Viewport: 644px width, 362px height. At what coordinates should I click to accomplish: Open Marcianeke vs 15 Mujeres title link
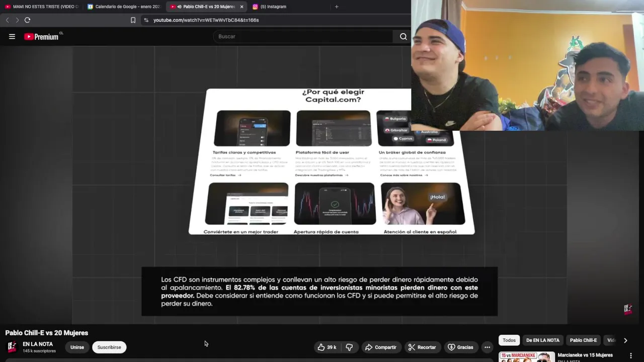pos(585,355)
